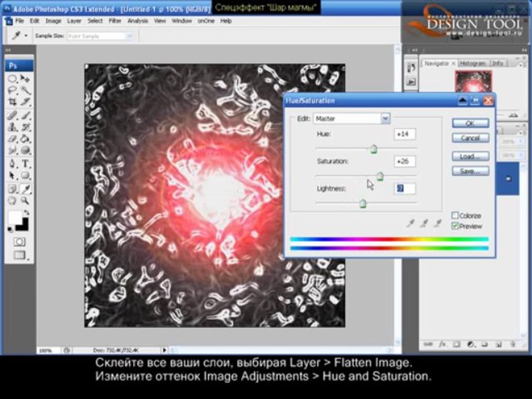The height and width of the screenshot is (399, 532).
Task: Select the Brush tool
Action: click(25, 116)
